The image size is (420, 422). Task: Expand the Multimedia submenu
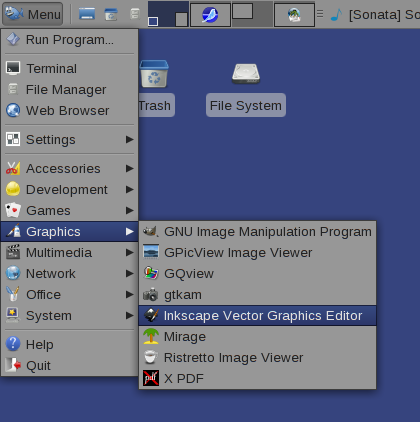(x=70, y=252)
